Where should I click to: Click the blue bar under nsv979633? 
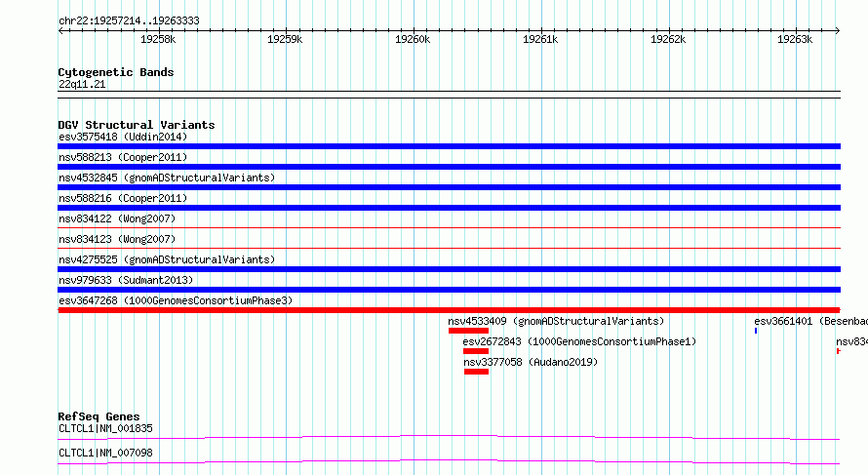(449, 290)
